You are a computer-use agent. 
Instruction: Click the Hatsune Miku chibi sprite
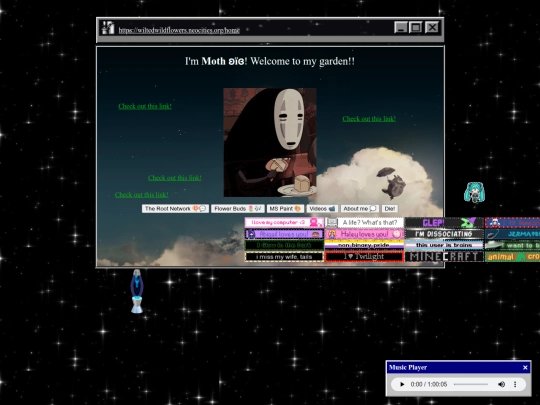(x=474, y=192)
